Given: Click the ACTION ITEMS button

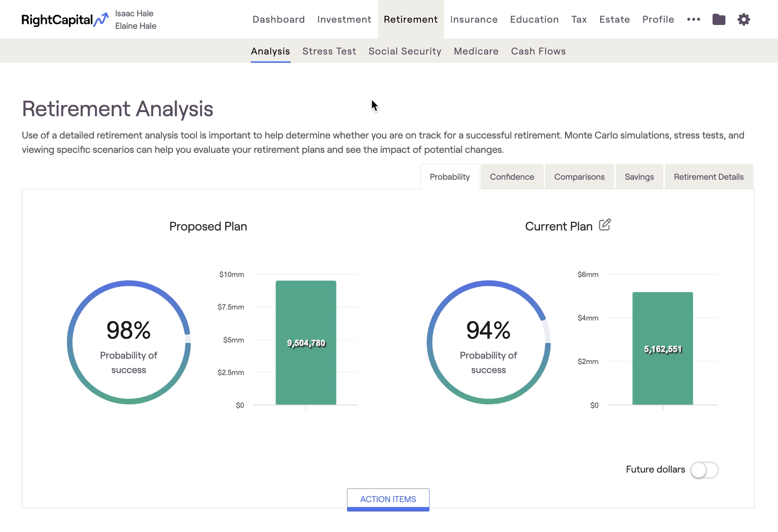Looking at the screenshot, I should (x=388, y=499).
